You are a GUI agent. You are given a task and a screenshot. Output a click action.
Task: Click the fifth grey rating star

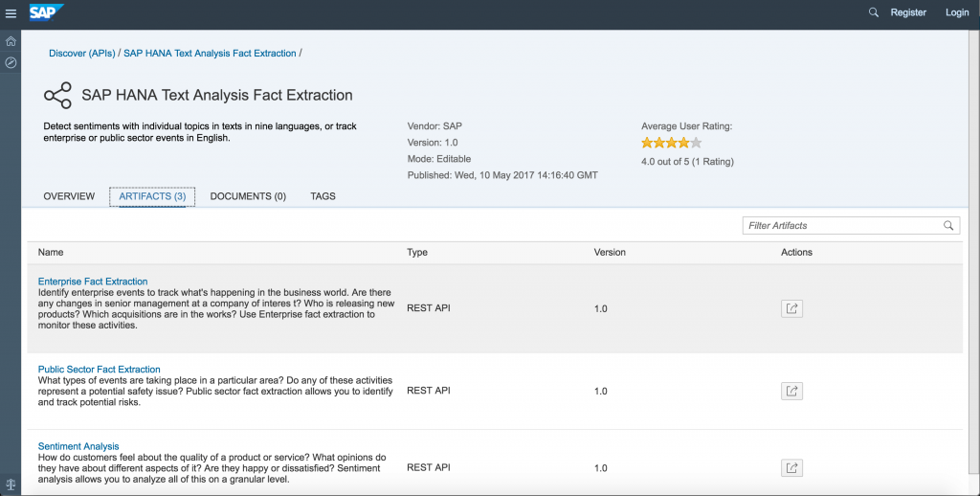pos(696,143)
